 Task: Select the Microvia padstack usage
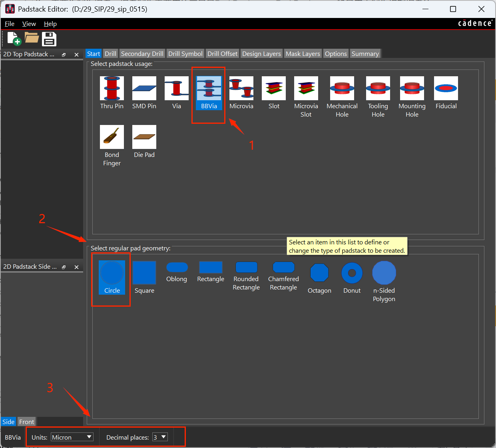tap(241, 93)
